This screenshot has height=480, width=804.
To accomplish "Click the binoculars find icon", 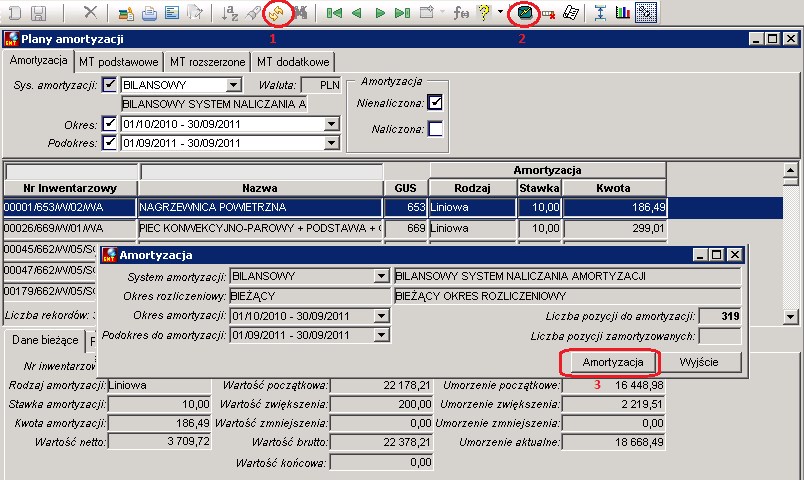I will 300,13.
